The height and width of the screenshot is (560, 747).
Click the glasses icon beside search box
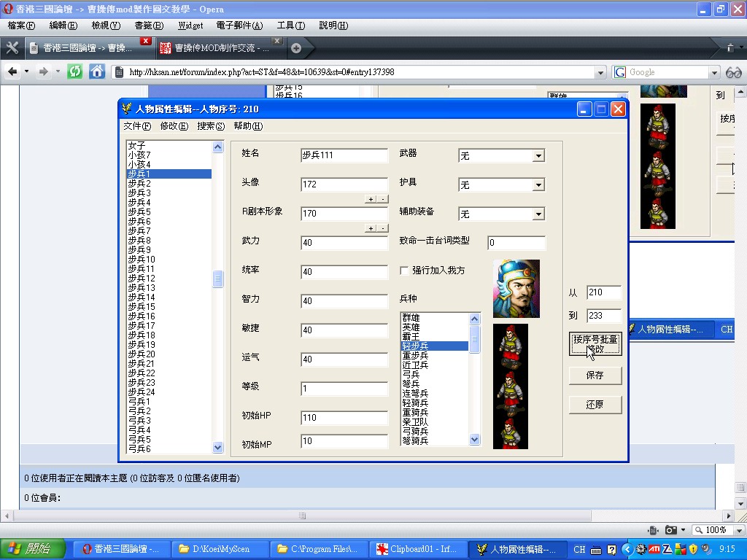(733, 72)
